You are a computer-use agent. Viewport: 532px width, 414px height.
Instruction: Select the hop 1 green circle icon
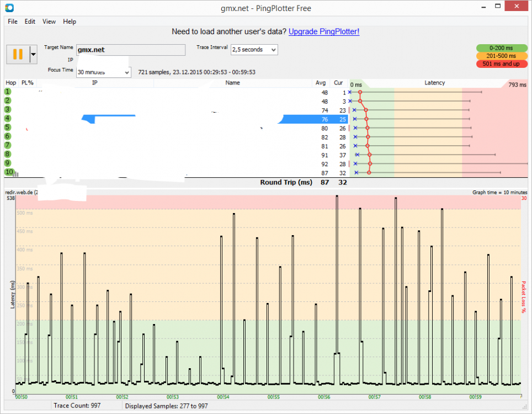pyautogui.click(x=8, y=92)
